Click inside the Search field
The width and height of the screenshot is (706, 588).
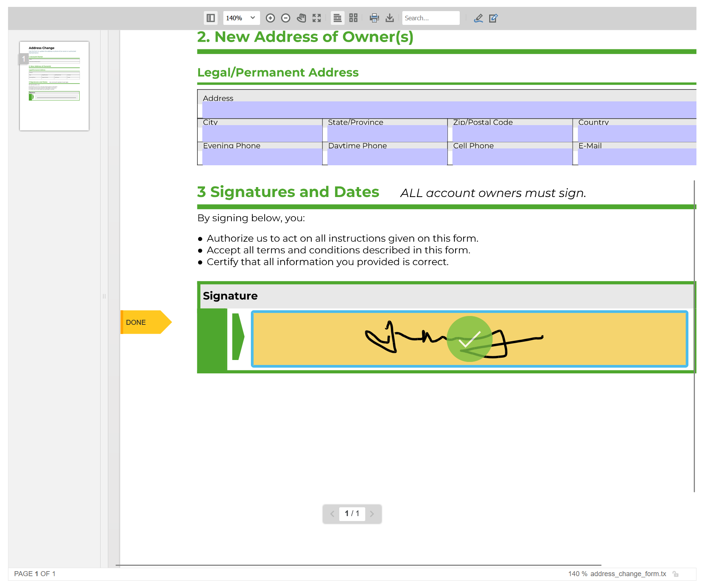(x=431, y=18)
